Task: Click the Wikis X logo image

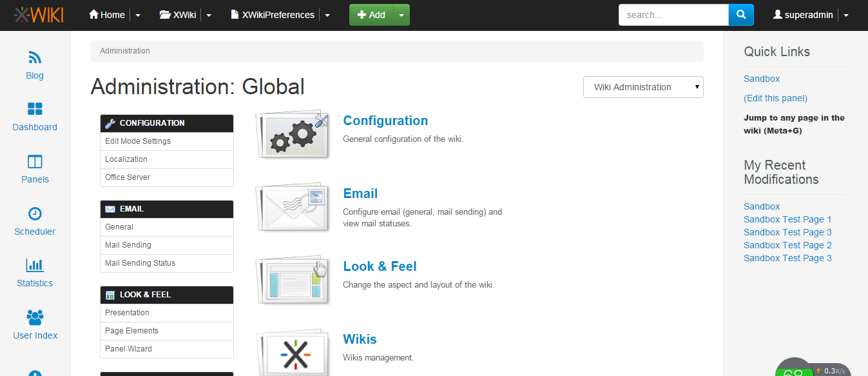Action: (x=293, y=353)
